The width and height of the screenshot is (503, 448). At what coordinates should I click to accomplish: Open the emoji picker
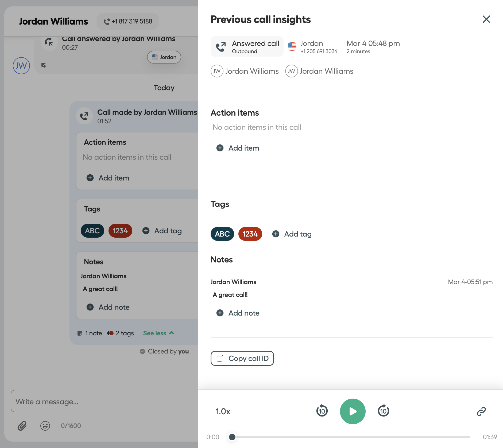(x=45, y=426)
